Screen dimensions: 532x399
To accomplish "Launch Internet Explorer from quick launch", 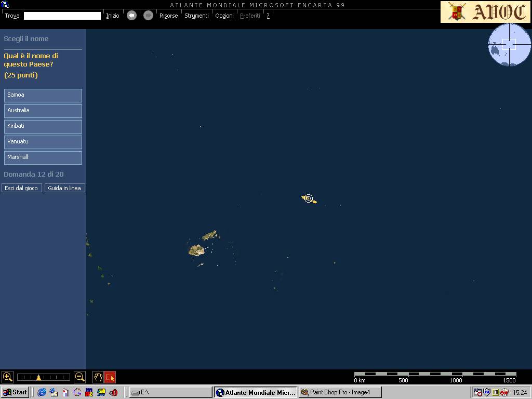I will (42, 392).
